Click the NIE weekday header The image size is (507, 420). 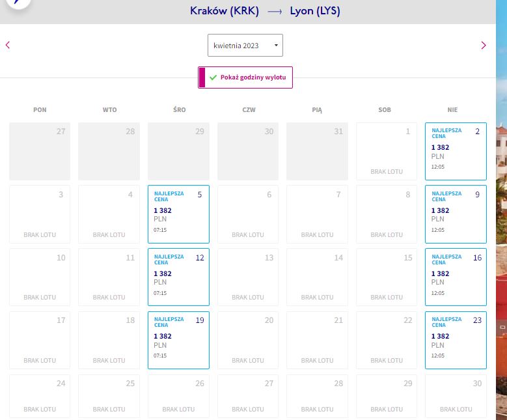coord(452,109)
